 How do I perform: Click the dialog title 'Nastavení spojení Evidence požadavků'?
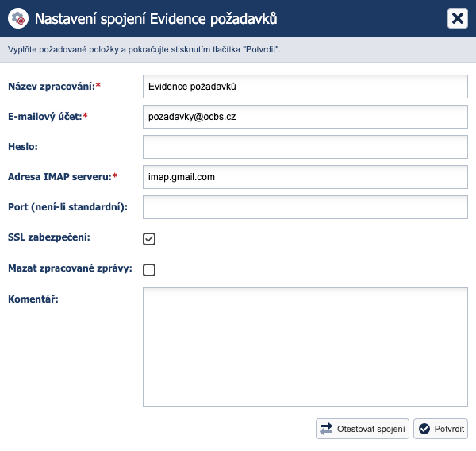click(155, 18)
